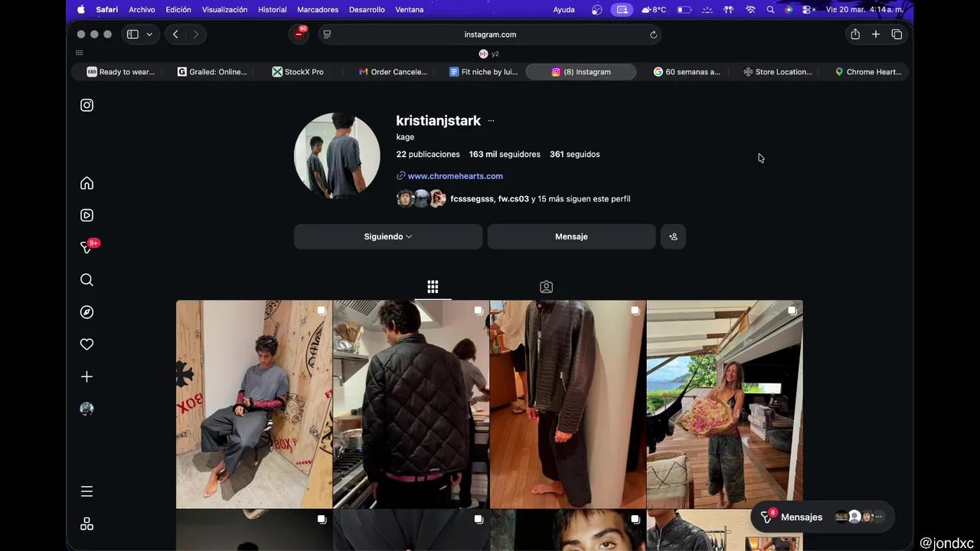The image size is (980, 551).
Task: Open page settings icon in address bar
Action: 327,34
